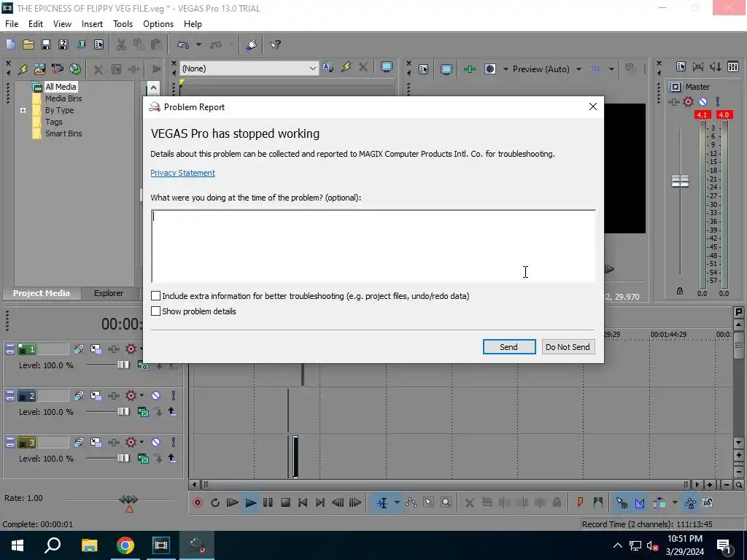Click the Capture Video camera icon
Screen dimensions: 747x560
pos(57,69)
